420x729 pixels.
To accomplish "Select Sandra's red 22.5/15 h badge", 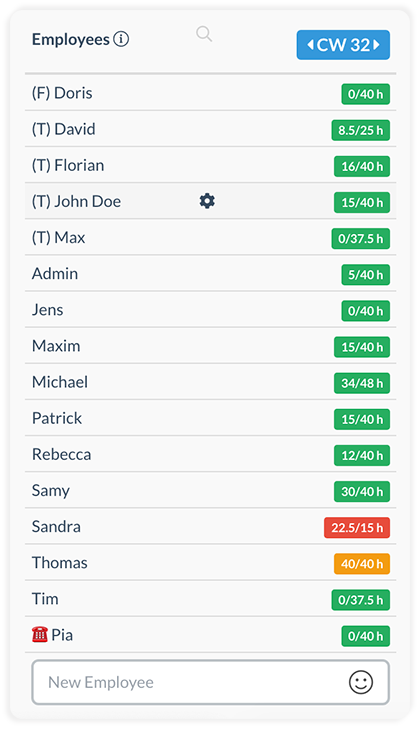I will 357,528.
